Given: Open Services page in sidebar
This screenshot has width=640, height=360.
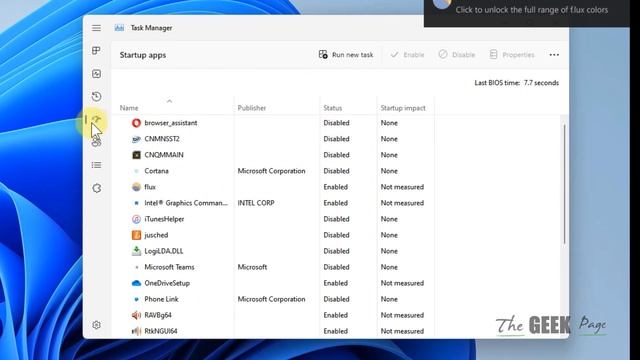Looking at the screenshot, I should (x=96, y=188).
